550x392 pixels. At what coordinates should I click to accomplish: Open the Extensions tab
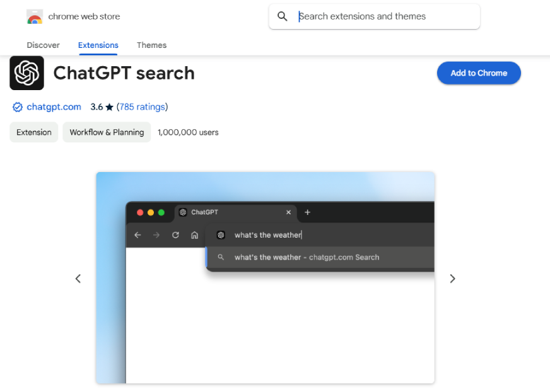click(98, 45)
